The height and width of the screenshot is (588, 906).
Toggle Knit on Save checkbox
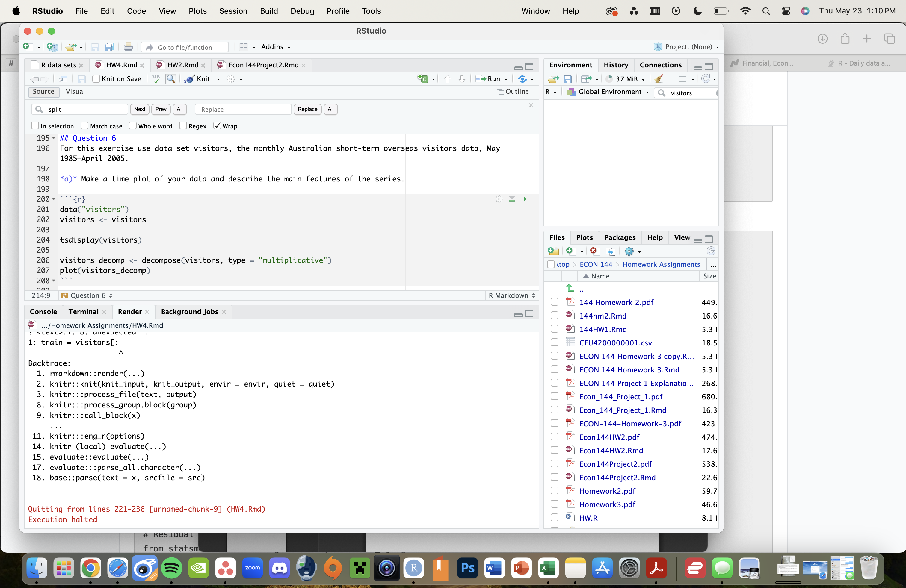(96, 79)
